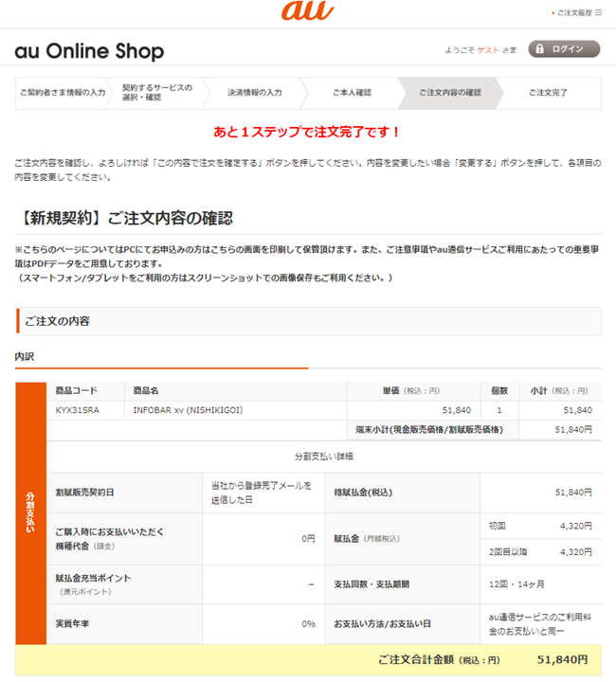This screenshot has width=616, height=682.
Task: Click the quantity value 1
Action: (499, 410)
